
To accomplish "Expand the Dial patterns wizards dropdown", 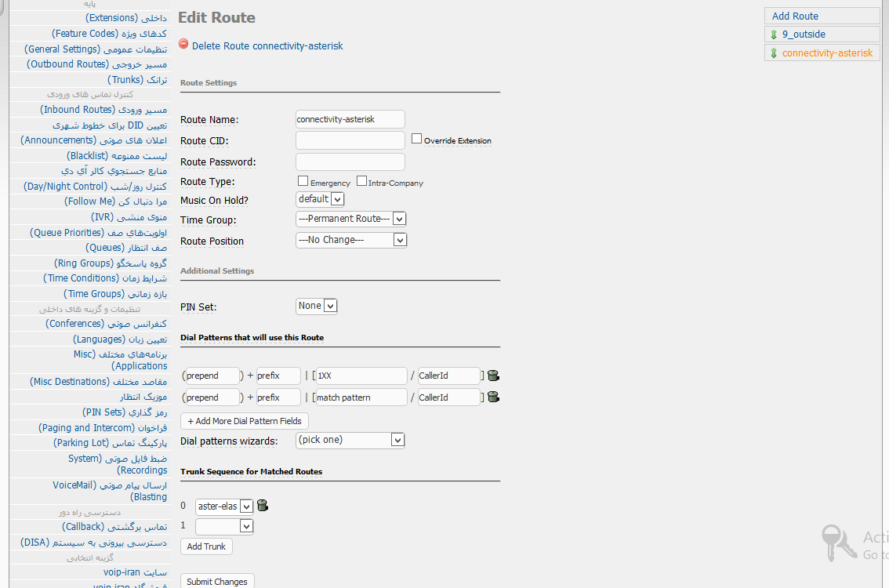I will pos(350,440).
